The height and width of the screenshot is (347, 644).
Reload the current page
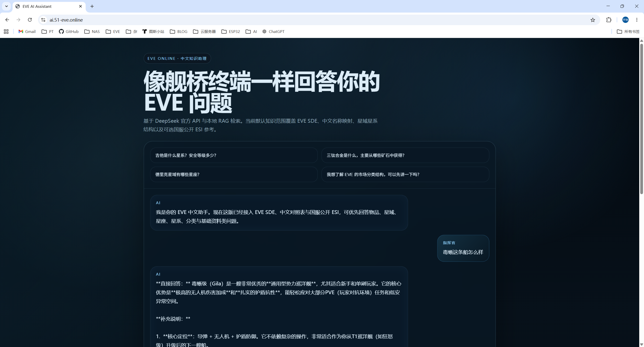click(30, 20)
